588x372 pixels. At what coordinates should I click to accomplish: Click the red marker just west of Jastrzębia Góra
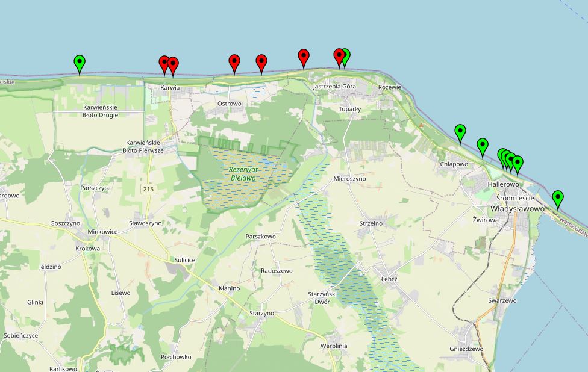pyautogui.click(x=304, y=57)
